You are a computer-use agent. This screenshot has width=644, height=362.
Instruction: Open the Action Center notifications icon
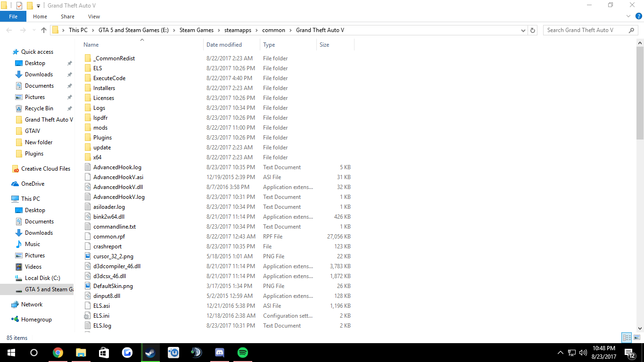pyautogui.click(x=630, y=353)
